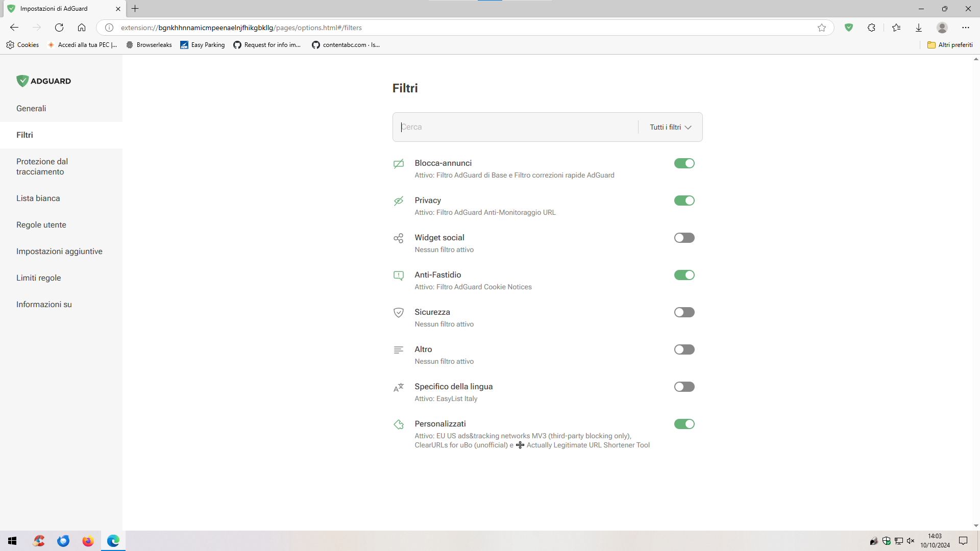Enable the Widget social filter group

(x=684, y=238)
